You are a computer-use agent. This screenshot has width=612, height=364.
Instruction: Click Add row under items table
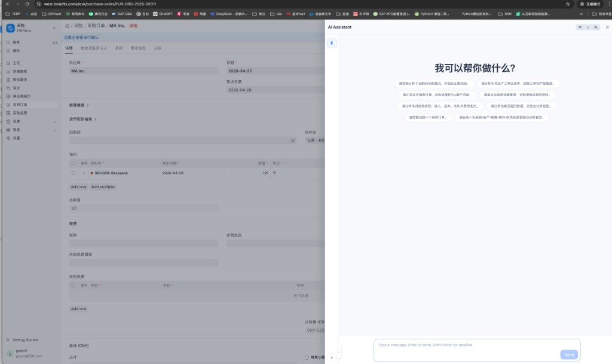(x=78, y=187)
